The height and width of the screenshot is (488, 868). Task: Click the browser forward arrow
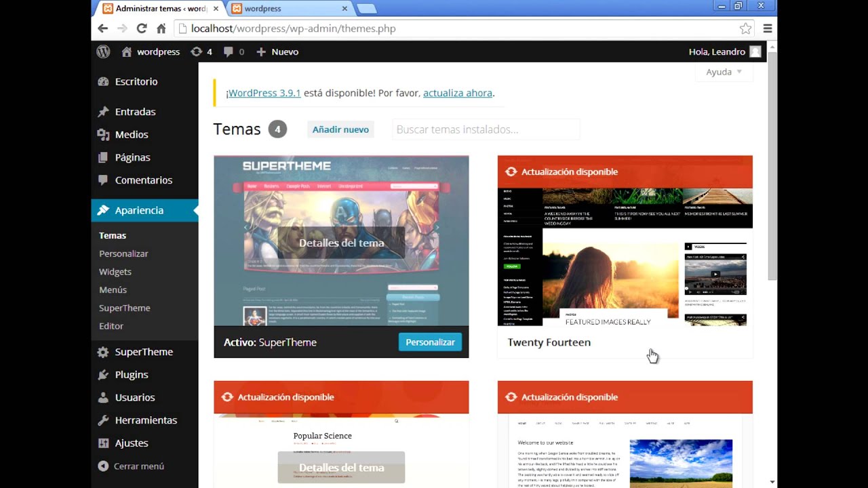(122, 28)
